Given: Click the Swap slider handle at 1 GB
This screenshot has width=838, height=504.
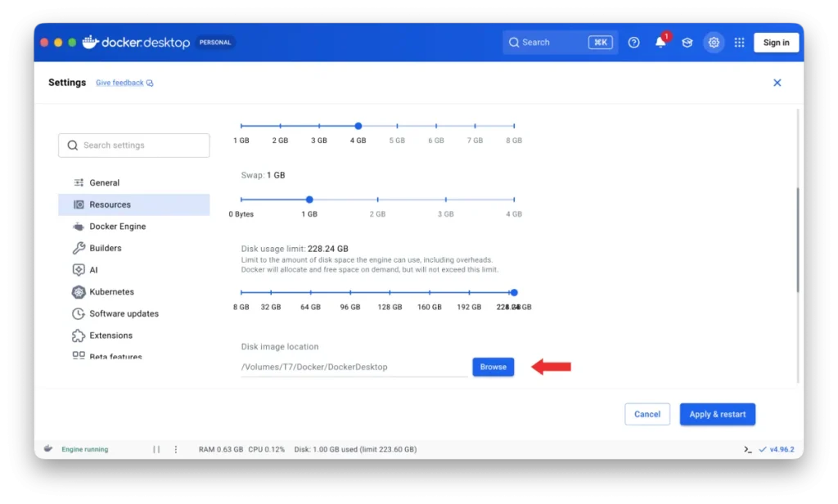Looking at the screenshot, I should 309,200.
